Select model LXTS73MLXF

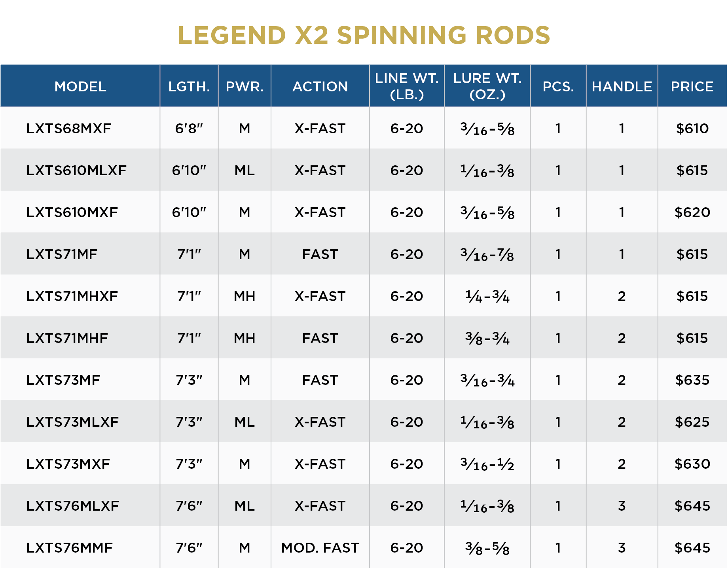72,422
